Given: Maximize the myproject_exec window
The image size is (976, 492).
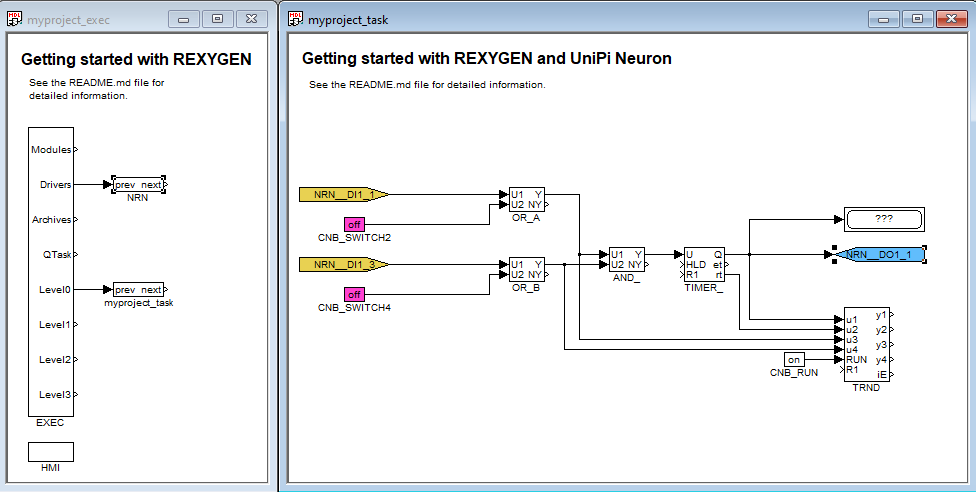Looking at the screenshot, I should tap(217, 19).
